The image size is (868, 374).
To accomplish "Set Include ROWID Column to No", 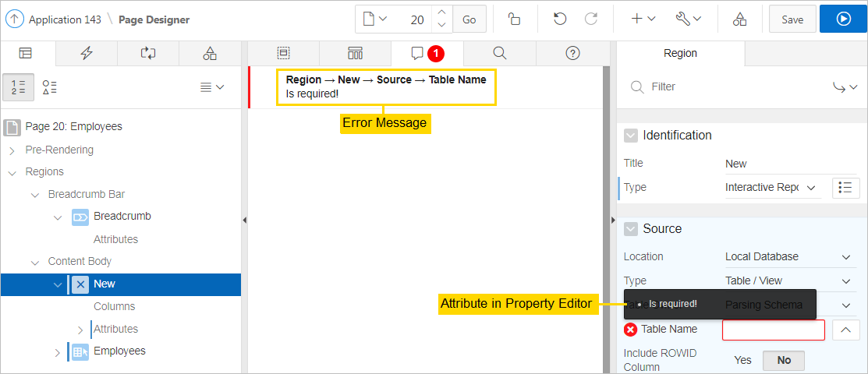I will (783, 360).
